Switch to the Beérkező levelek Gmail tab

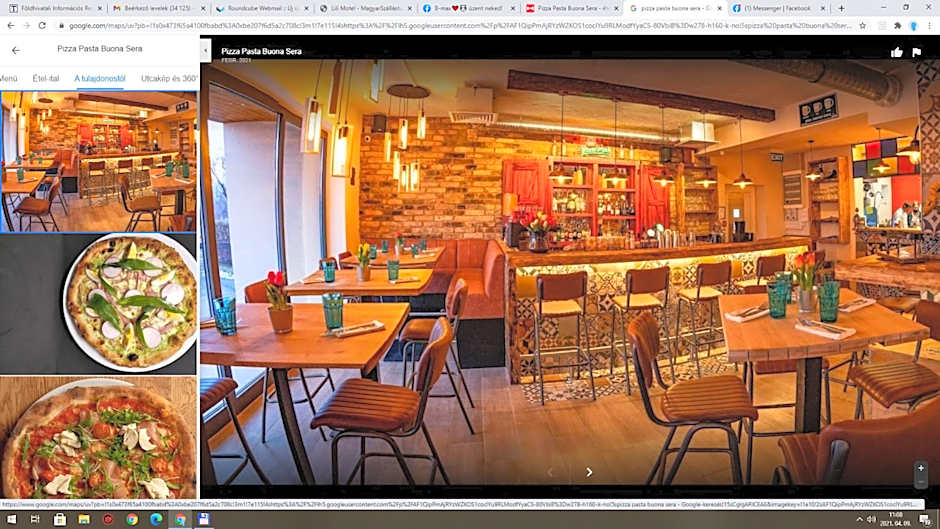pyautogui.click(x=155, y=8)
